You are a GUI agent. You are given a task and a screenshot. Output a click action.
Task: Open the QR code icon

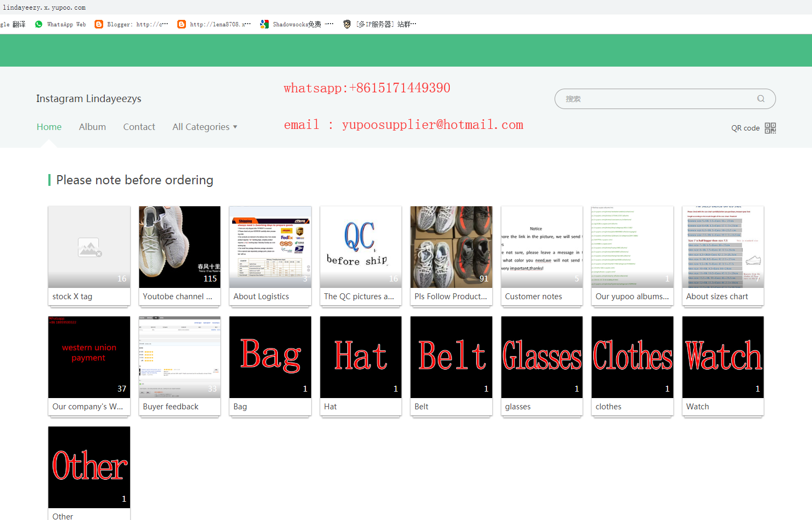770,128
